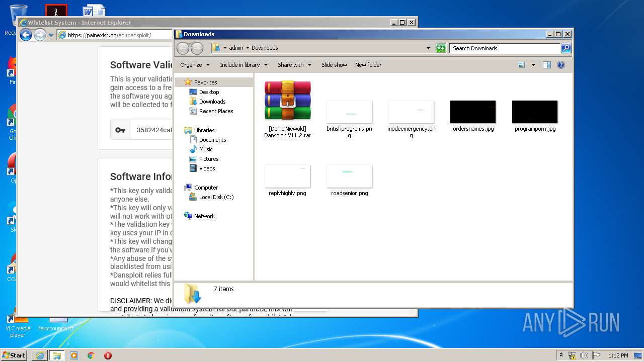
Task: Click the search magnifier in Downloads window
Action: click(x=566, y=48)
